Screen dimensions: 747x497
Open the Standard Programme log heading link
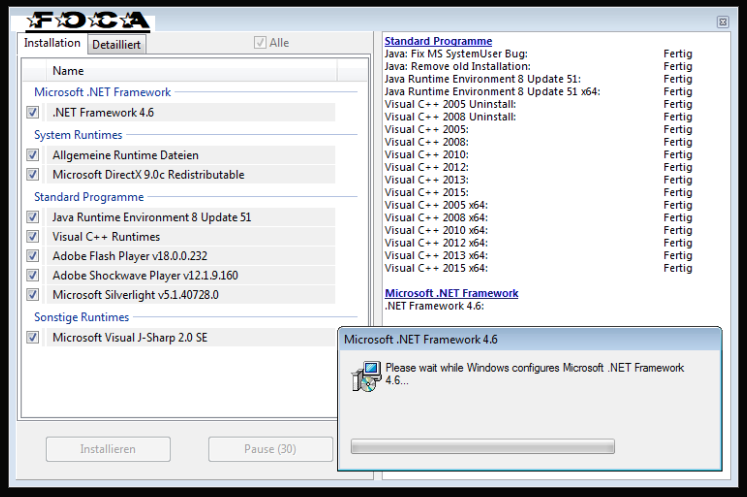pyautogui.click(x=438, y=41)
